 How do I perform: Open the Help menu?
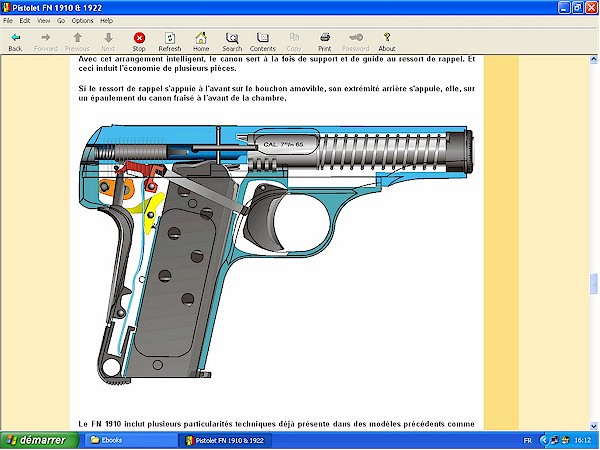click(107, 20)
